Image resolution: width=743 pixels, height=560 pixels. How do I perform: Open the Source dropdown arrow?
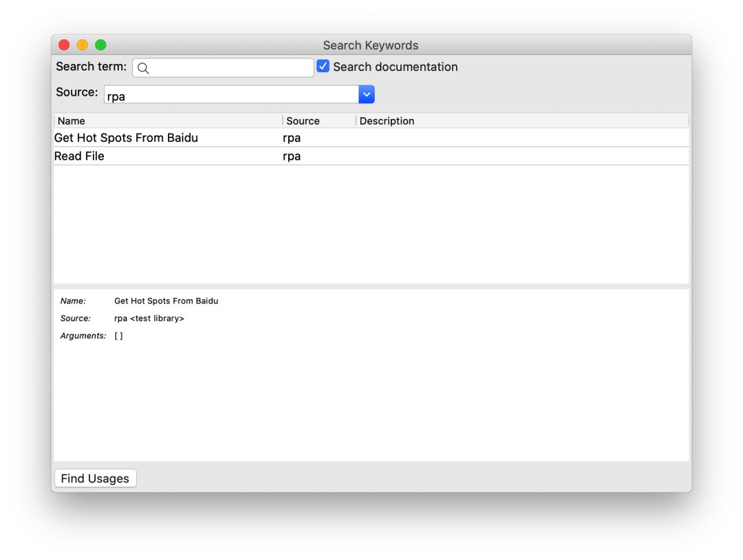point(366,94)
